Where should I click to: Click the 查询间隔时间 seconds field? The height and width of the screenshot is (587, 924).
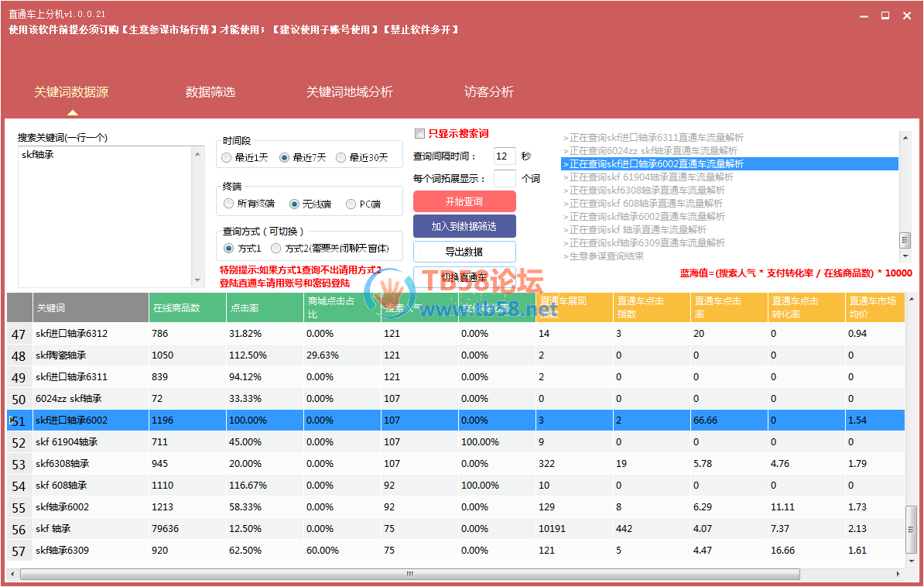point(505,156)
